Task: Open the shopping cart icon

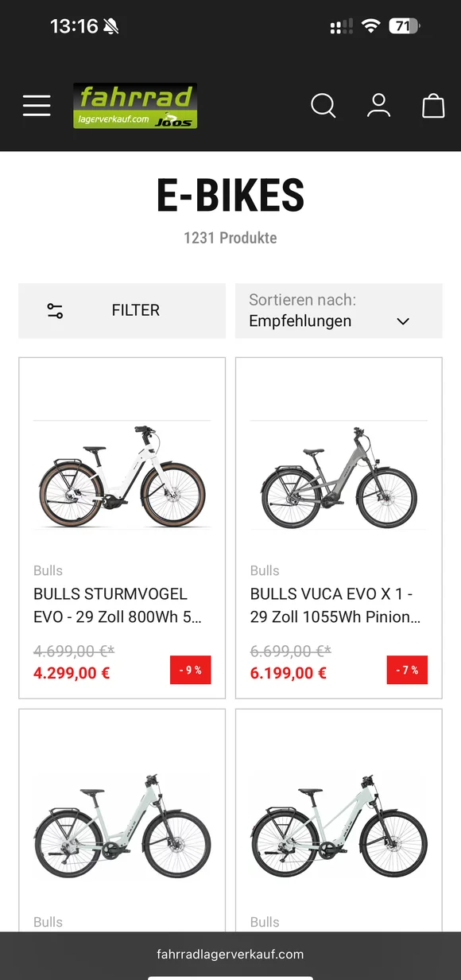Action: (x=433, y=105)
